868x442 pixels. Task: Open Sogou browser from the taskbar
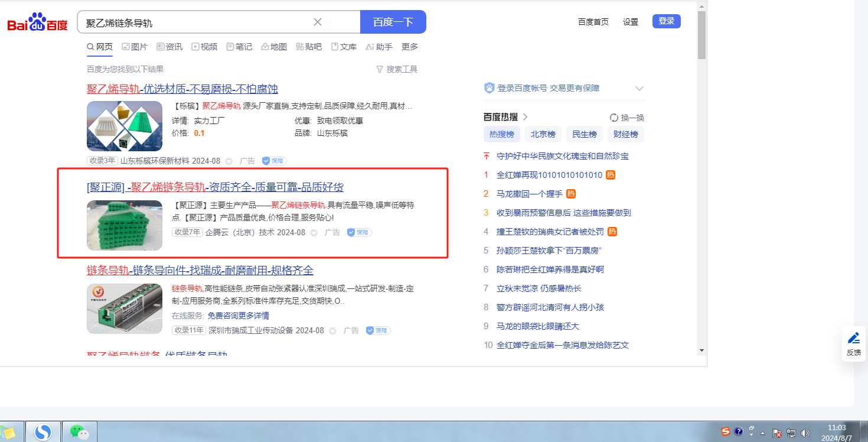43,433
